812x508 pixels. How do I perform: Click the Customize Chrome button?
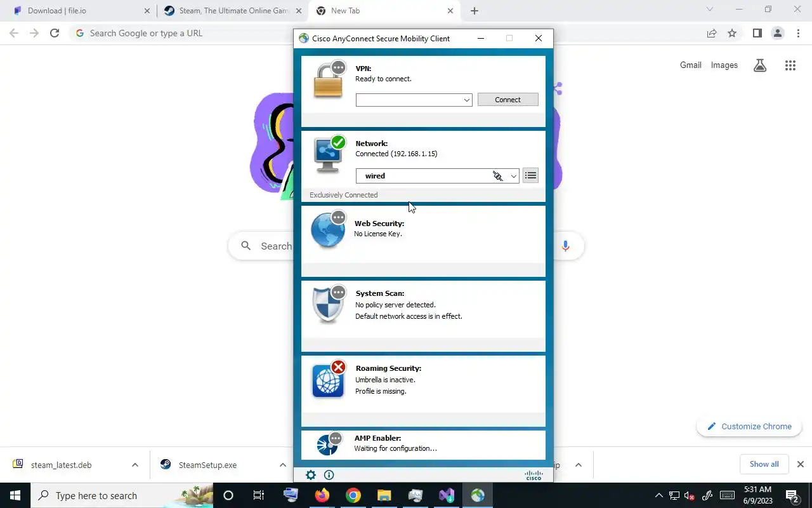(x=749, y=427)
